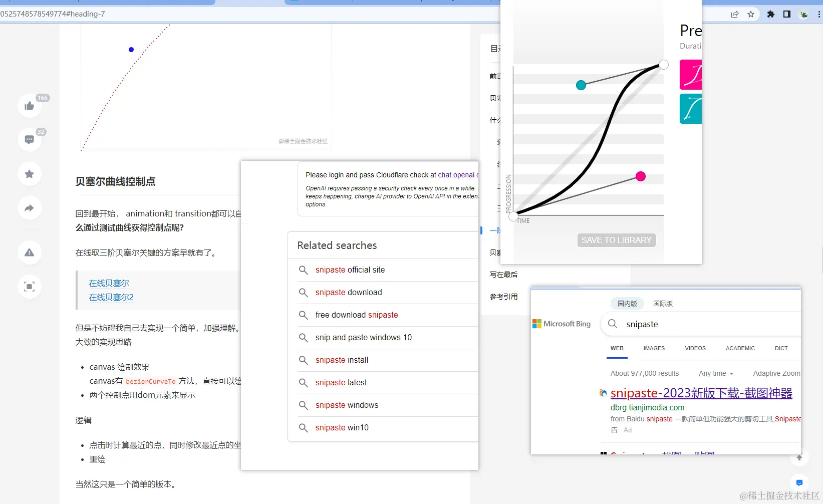The image size is (823, 504).
Task: Click the report warning triangle icon
Action: 29,253
